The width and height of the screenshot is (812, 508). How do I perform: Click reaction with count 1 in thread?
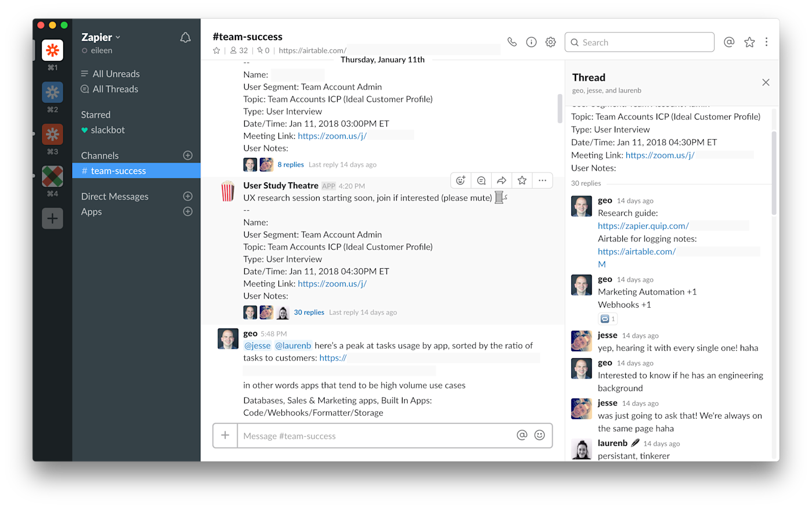pyautogui.click(x=607, y=319)
